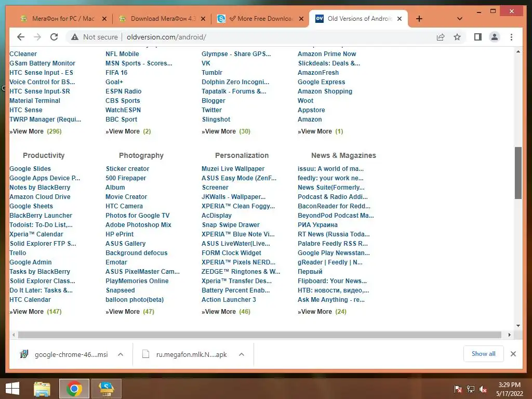This screenshot has height=399, width=532.
Task: Open the installer app in taskbar
Action: pyautogui.click(x=106, y=389)
